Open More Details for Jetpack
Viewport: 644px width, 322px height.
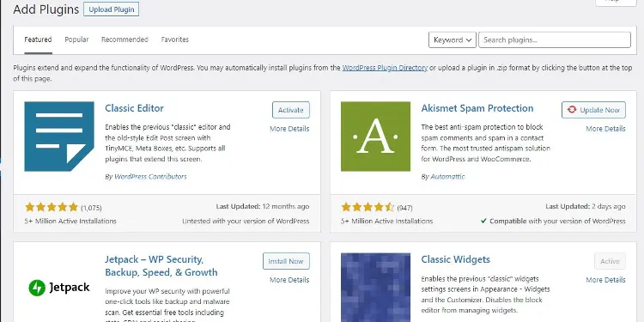point(289,280)
